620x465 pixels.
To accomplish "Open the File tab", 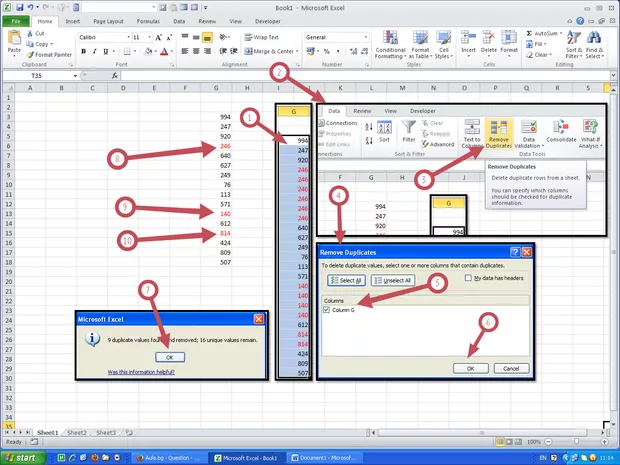I will 16,21.
